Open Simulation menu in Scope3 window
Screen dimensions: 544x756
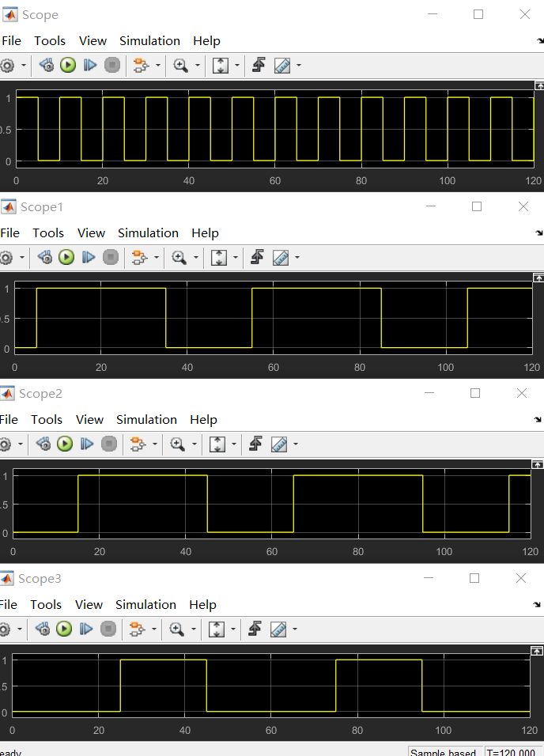(x=145, y=605)
